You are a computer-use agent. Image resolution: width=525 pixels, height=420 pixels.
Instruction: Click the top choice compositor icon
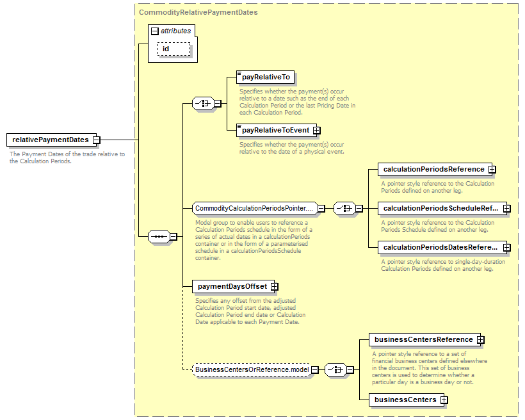point(204,103)
